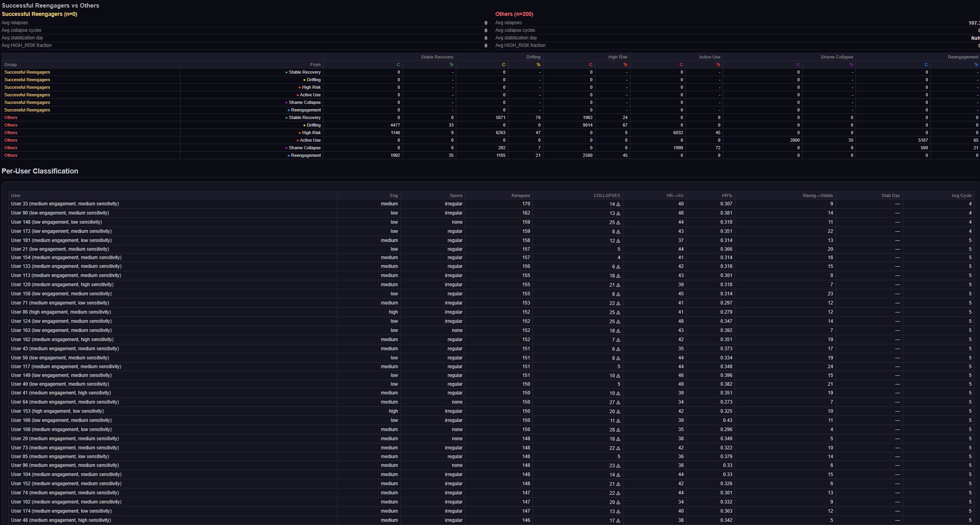Select the 'User 21 (low engagement, medium sensitivity)' row
The height and width of the screenshot is (525, 980).
click(491, 249)
